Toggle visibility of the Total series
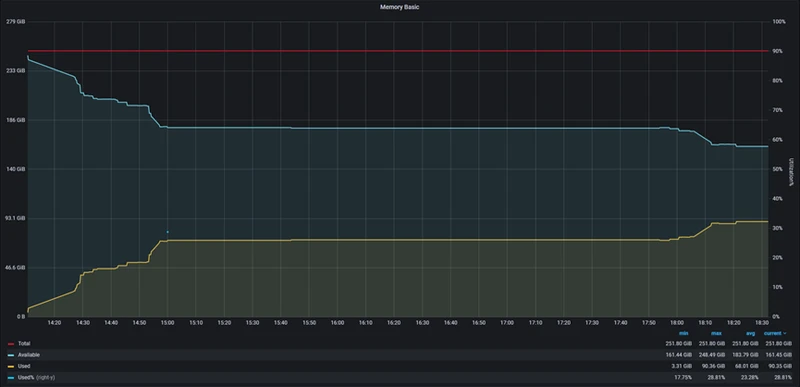This screenshot has height=387, width=800. click(24, 344)
